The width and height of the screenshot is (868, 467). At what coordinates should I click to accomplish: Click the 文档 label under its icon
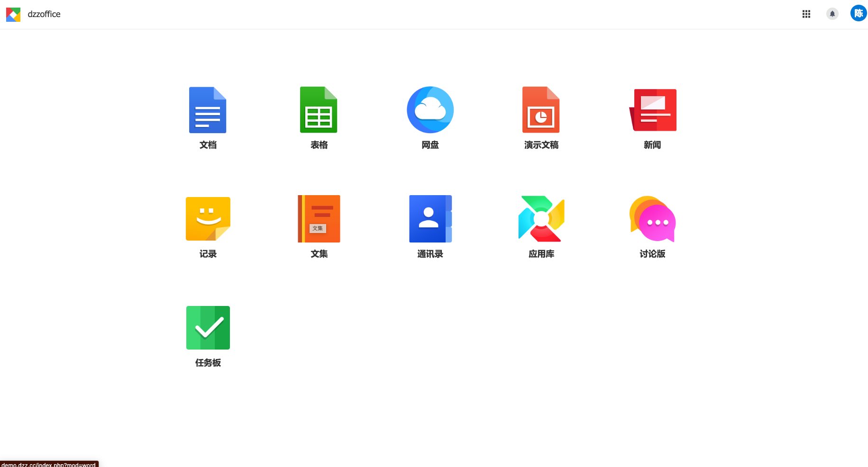pos(208,145)
